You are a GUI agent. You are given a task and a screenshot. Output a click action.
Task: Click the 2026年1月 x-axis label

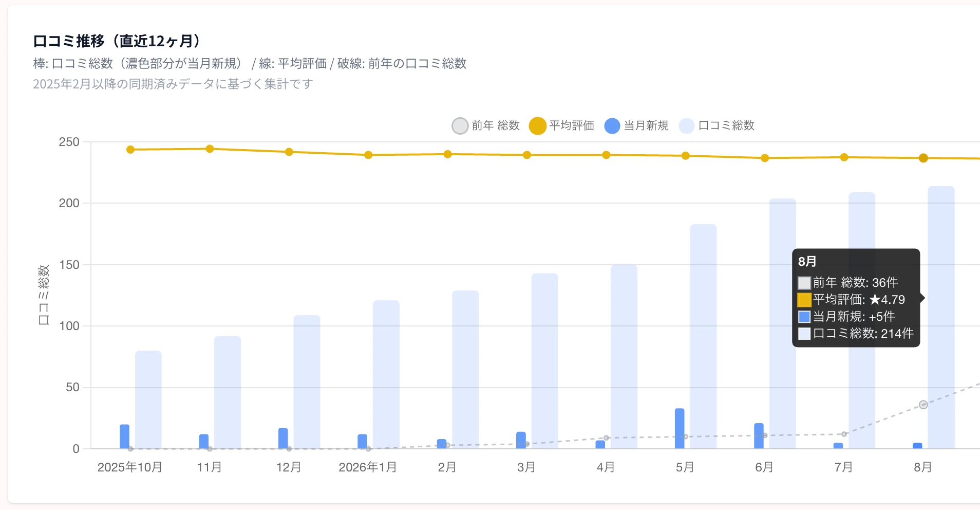coord(368,467)
